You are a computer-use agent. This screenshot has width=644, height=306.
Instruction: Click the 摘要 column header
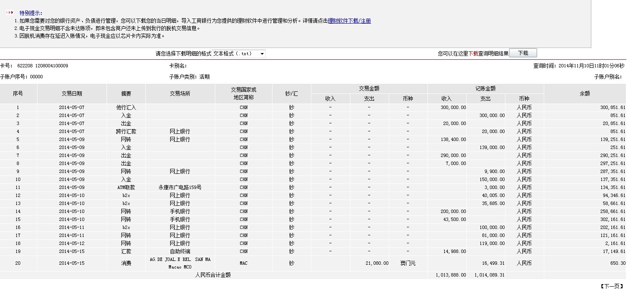click(126, 94)
